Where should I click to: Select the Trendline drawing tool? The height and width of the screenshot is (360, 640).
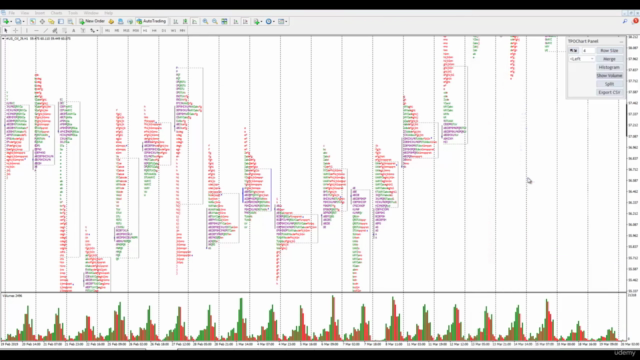45,31
